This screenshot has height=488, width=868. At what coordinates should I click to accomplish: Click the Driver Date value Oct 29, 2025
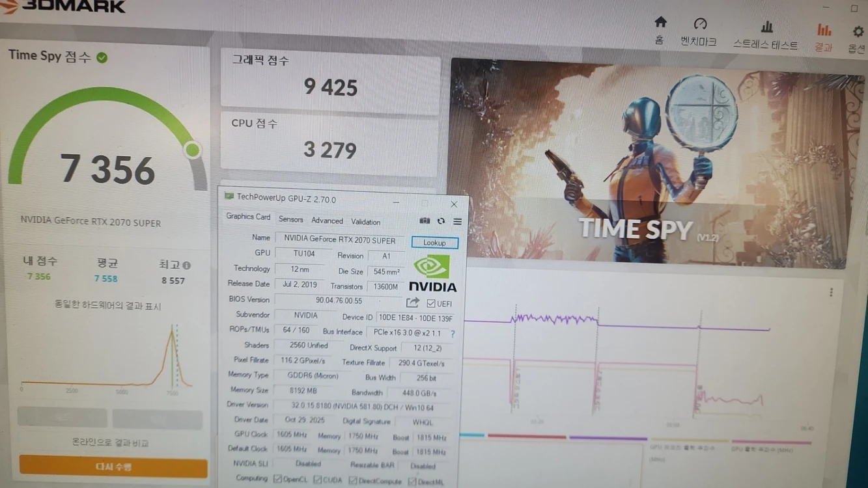305,421
